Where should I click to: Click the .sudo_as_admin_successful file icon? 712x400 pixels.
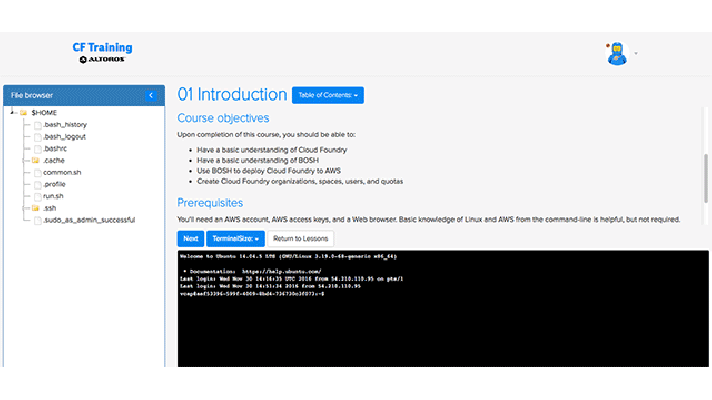click(38, 220)
